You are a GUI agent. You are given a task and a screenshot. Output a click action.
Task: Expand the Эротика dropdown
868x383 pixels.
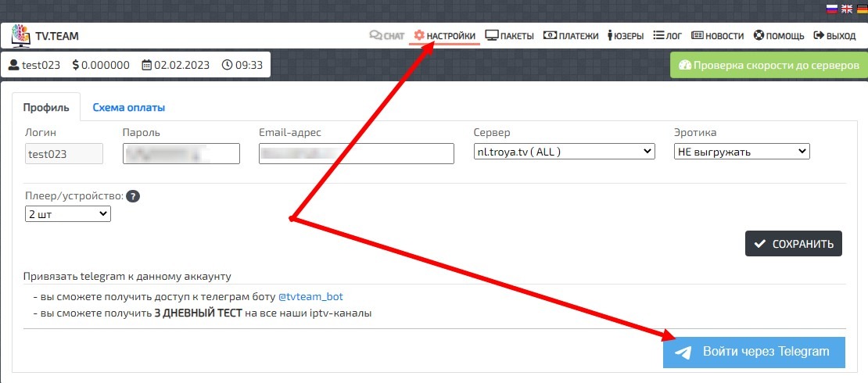741,152
